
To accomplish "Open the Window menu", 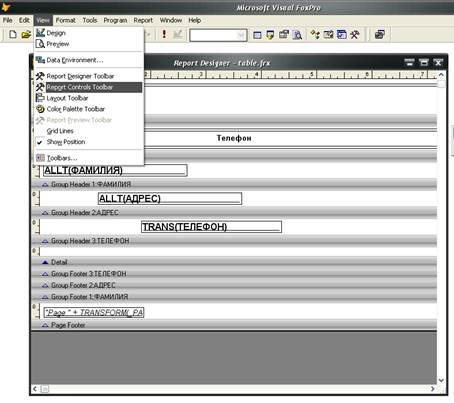I will click(171, 20).
